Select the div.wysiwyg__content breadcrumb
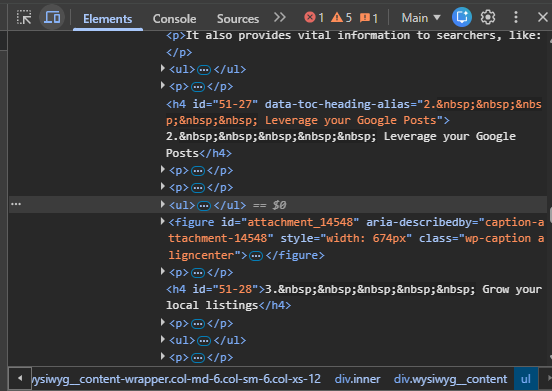 tap(450, 379)
